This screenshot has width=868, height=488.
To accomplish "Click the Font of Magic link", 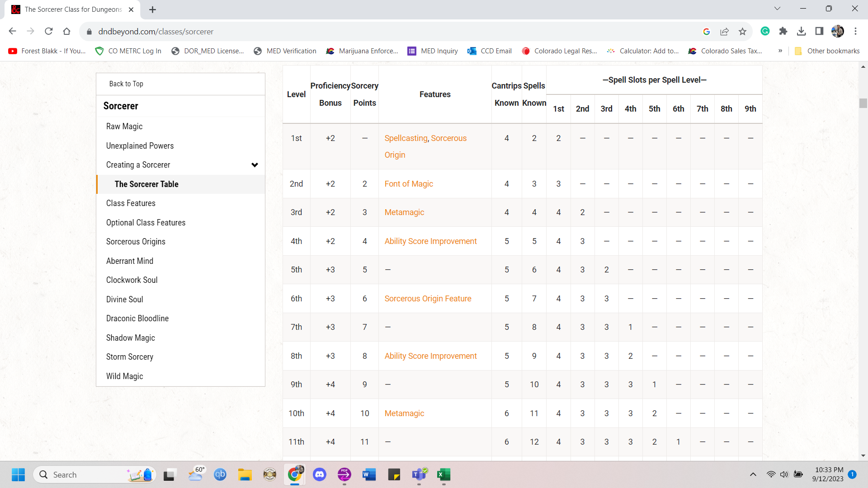I will 408,184.
